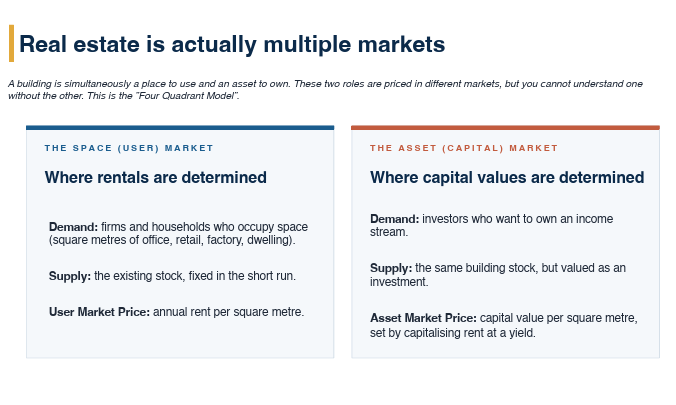This screenshot has width=676, height=405.
Task: Click Demand text about investors' income stream
Action: pyautogui.click(x=491, y=225)
